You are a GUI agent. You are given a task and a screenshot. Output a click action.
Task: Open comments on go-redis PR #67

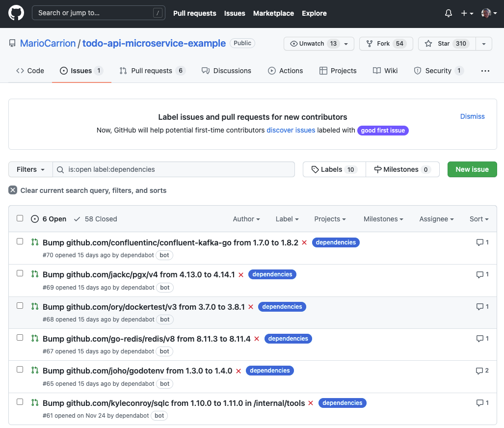pyautogui.click(x=482, y=338)
